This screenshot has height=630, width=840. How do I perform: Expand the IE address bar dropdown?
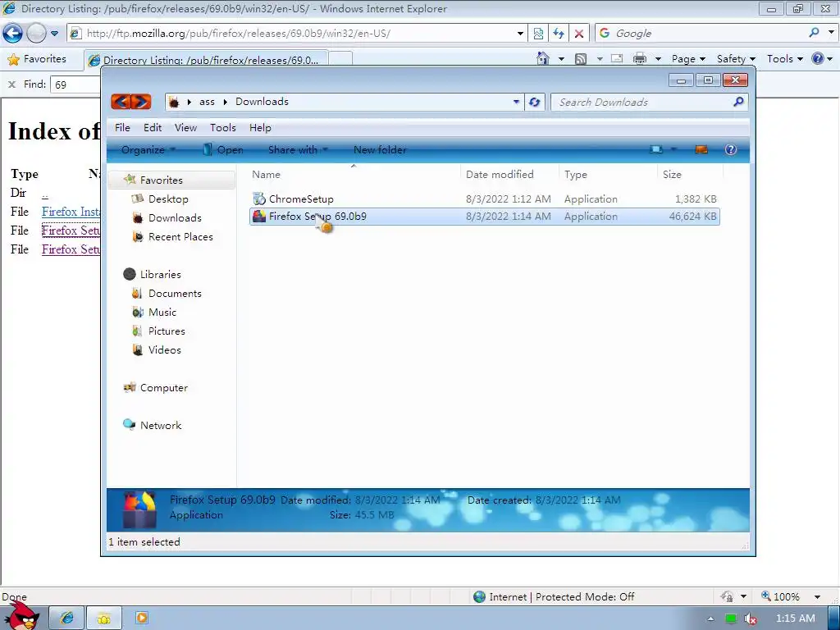(519, 33)
